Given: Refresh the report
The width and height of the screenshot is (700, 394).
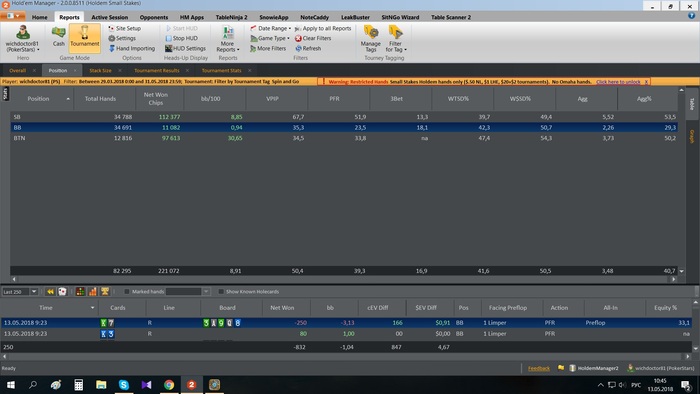Looking at the screenshot, I should [308, 48].
